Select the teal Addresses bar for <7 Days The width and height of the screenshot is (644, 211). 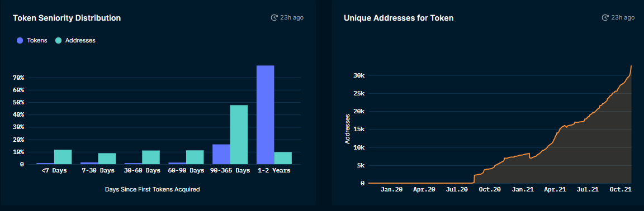pos(63,157)
